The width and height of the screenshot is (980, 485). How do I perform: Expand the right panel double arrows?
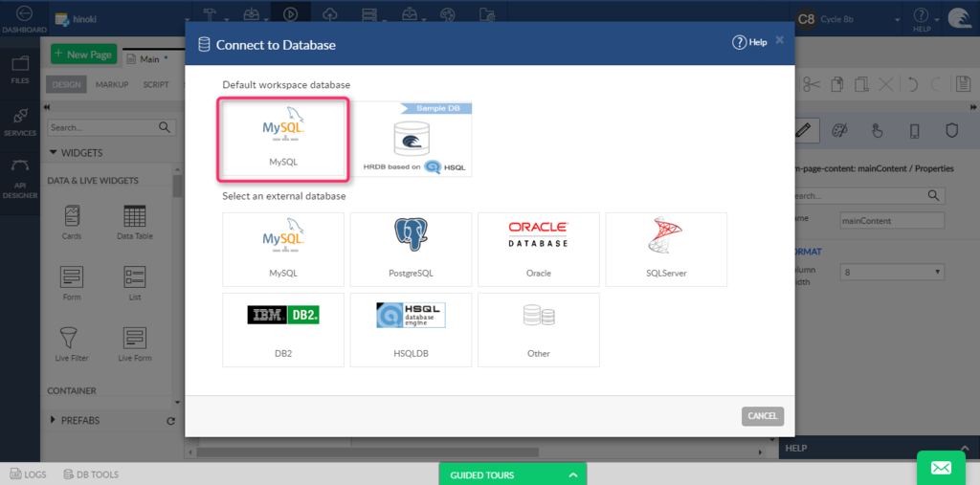(x=973, y=107)
